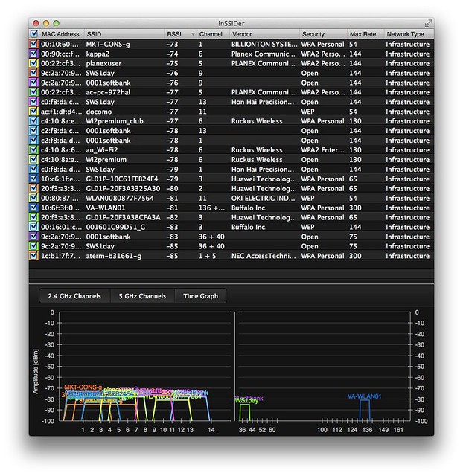Select the Wi2premium SSID row
Image resolution: width=463 pixels, height=476 pixels.
[x=231, y=160]
